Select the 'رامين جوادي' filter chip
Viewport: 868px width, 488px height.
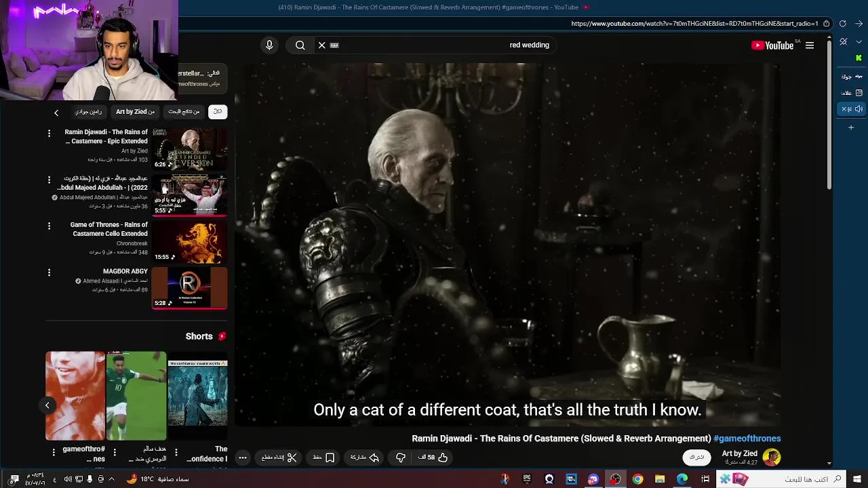(x=88, y=112)
